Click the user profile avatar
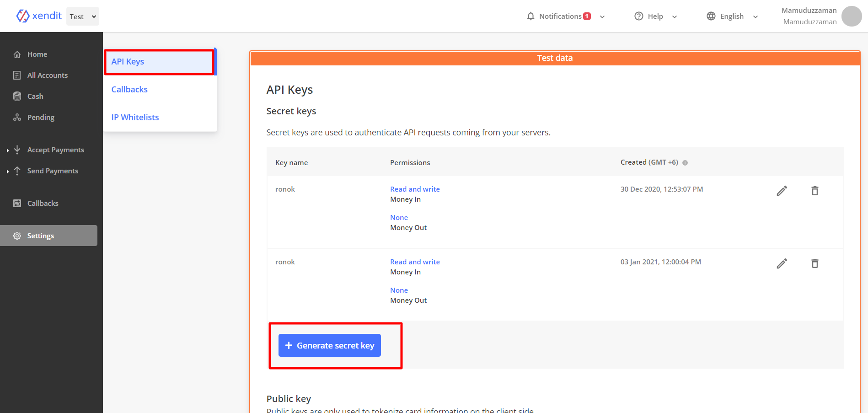The width and height of the screenshot is (868, 413). [852, 16]
